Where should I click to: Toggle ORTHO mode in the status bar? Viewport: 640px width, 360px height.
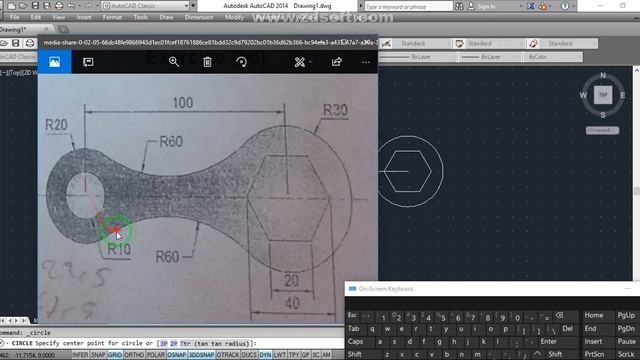[134, 355]
